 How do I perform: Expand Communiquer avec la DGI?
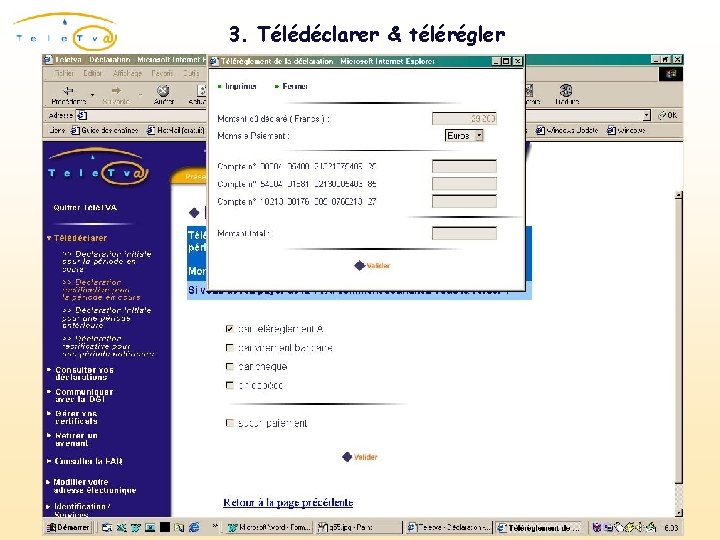[81, 395]
